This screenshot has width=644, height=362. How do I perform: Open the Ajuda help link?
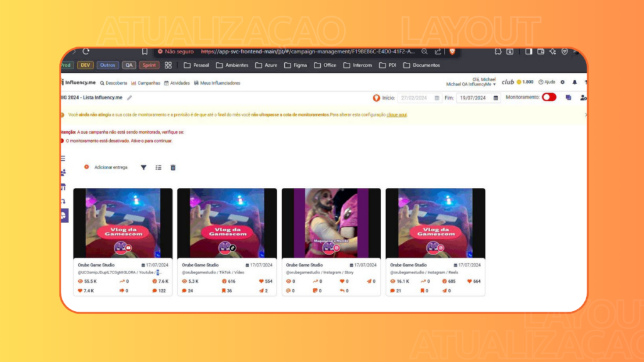tap(547, 82)
